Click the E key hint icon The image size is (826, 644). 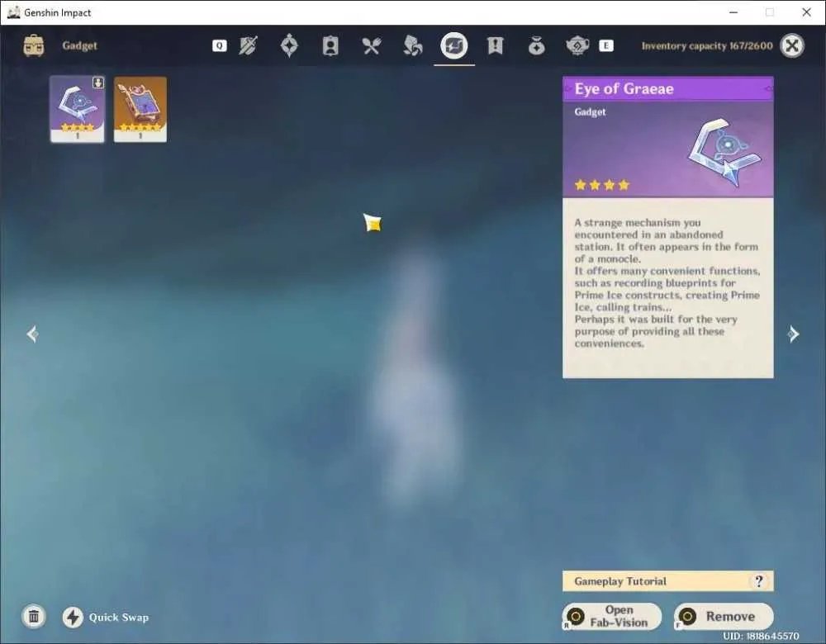[606, 45]
